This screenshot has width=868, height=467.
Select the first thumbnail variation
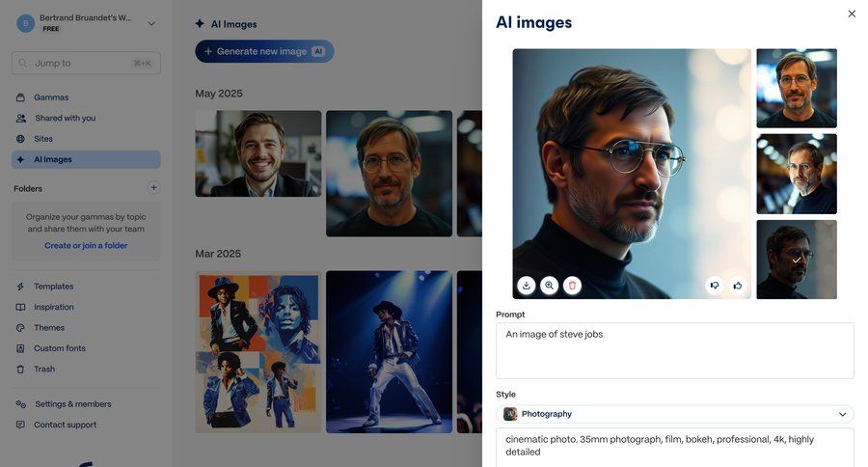(x=796, y=88)
